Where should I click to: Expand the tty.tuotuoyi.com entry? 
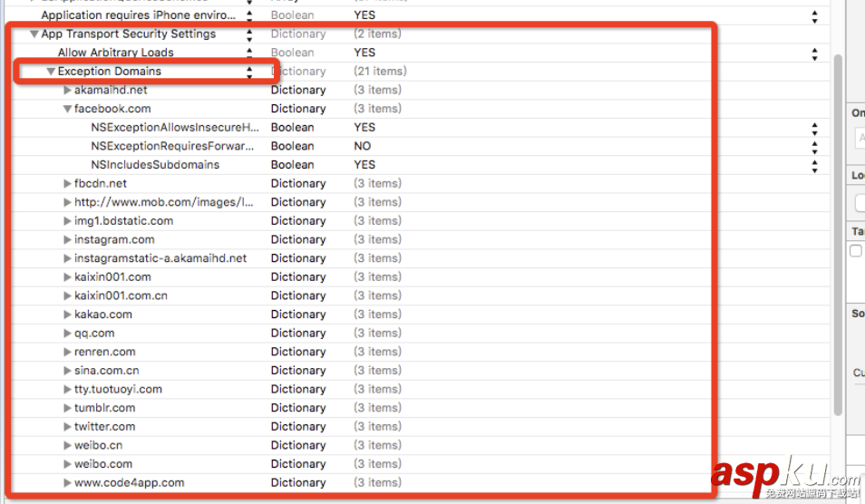[67, 390]
